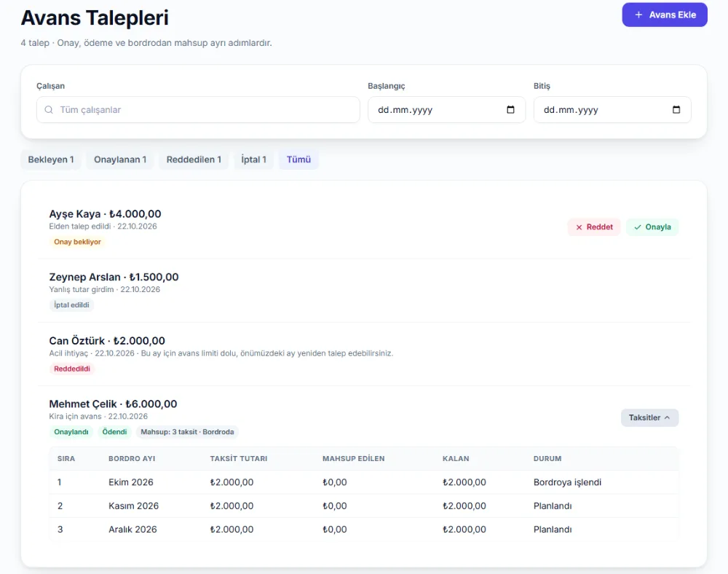Switch to the Onaylanan 1 tab
This screenshot has height=574, width=728.
(x=120, y=160)
